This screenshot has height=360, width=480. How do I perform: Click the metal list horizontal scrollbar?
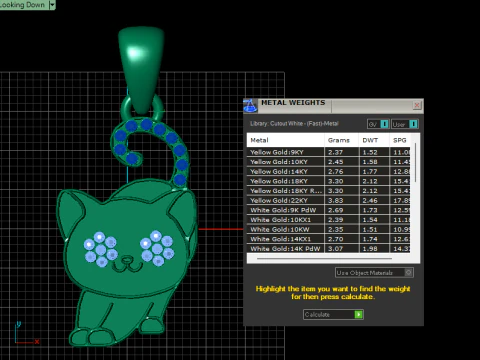[324, 258]
